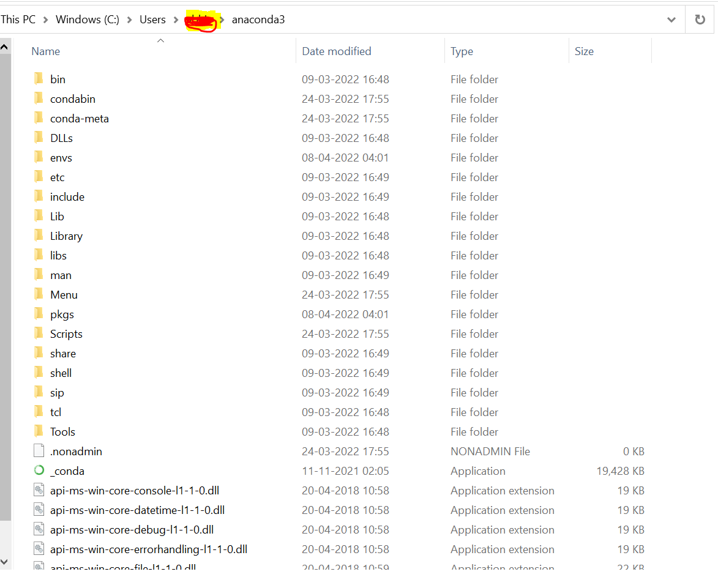Navigate to This PC via breadcrumb
718x588 pixels.
click(x=18, y=19)
